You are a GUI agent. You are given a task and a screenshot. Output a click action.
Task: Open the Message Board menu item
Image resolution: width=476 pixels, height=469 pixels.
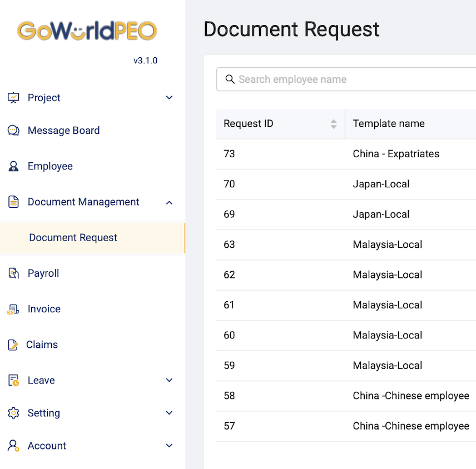pos(63,131)
